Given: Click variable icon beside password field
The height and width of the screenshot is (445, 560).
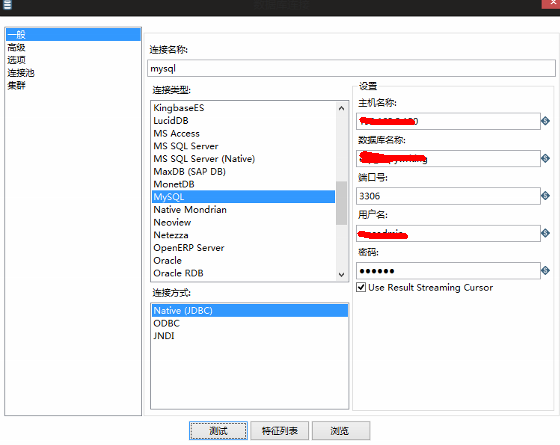Looking at the screenshot, I should coord(545,271).
